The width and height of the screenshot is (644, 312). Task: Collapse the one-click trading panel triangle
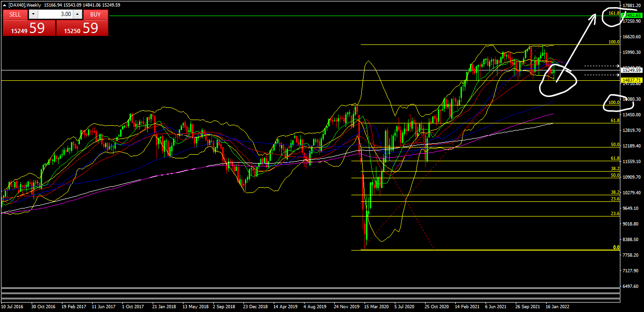4,5
